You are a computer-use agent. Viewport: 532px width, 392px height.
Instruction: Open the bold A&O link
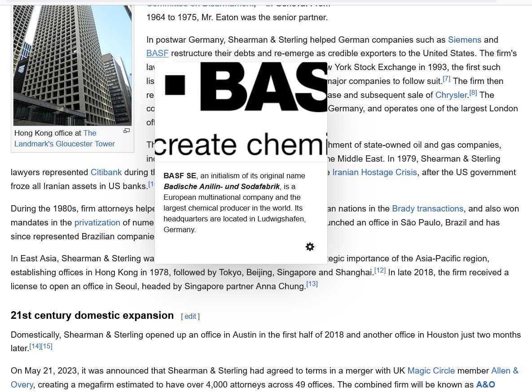tap(485, 384)
